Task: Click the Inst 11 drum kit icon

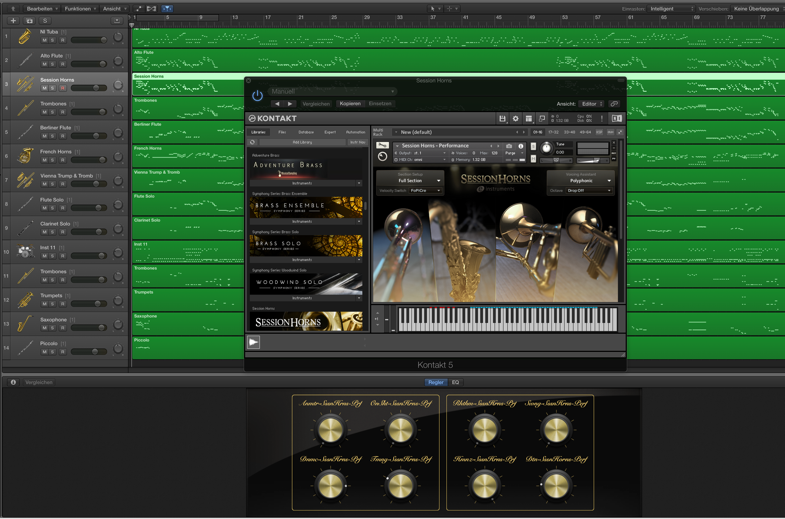Action: 24,252
